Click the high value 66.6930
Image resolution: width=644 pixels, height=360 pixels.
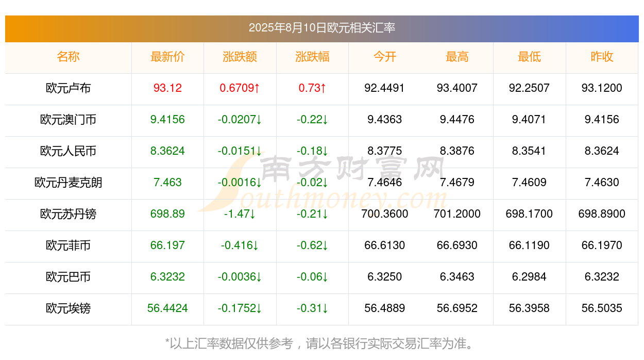[x=457, y=246]
